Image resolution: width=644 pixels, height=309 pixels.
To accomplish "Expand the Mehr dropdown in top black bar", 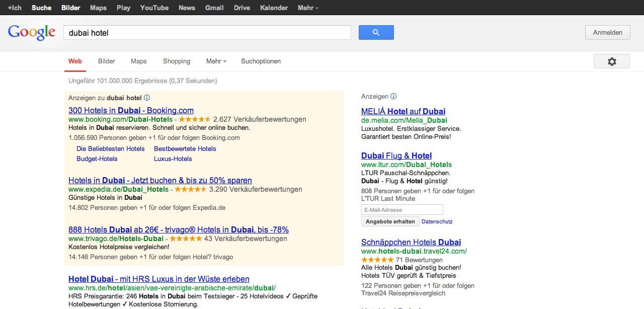I will [x=308, y=8].
